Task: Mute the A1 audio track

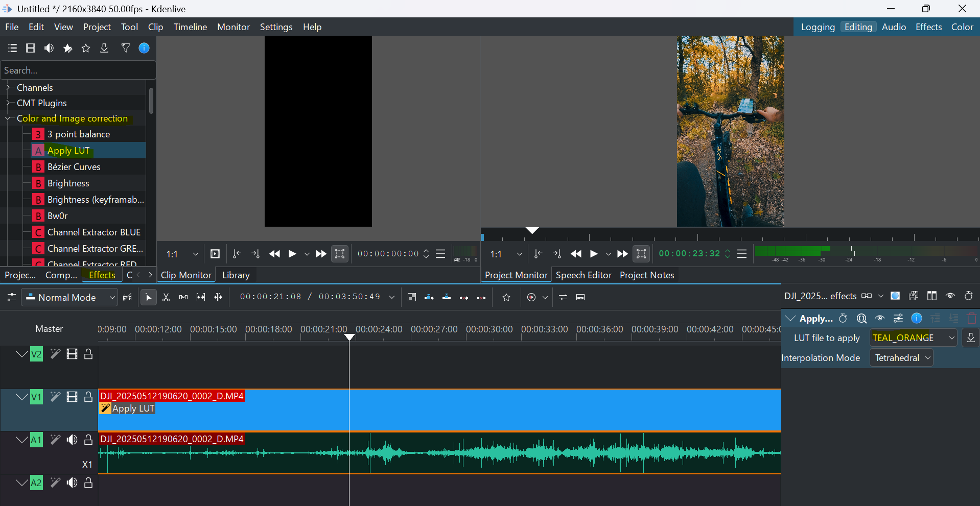Action: coord(72,440)
